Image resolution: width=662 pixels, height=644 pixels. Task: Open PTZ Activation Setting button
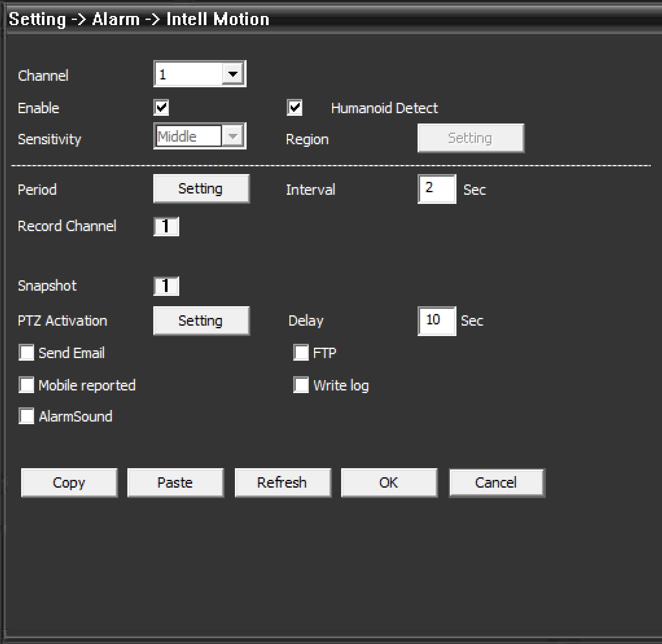pyautogui.click(x=201, y=321)
